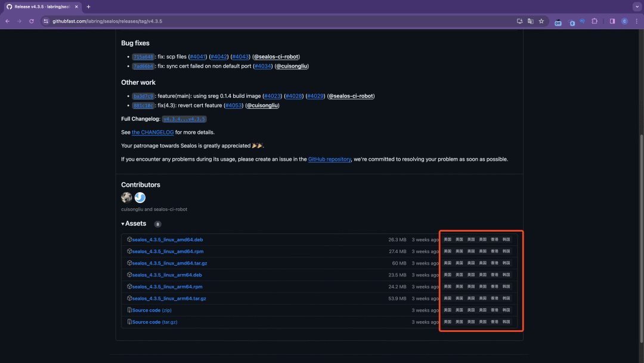This screenshot has width=644, height=363.
Task: Open the extension with the '0' badge
Action: coord(571,21)
